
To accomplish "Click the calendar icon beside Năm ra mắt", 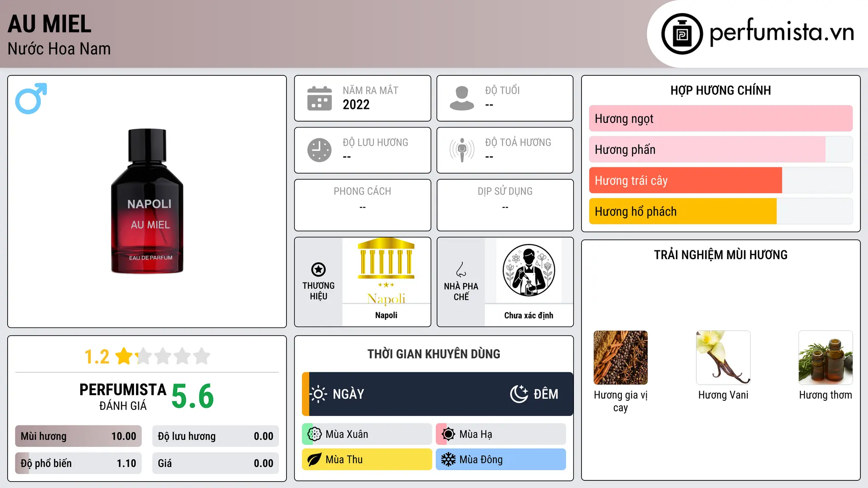I will tap(320, 98).
